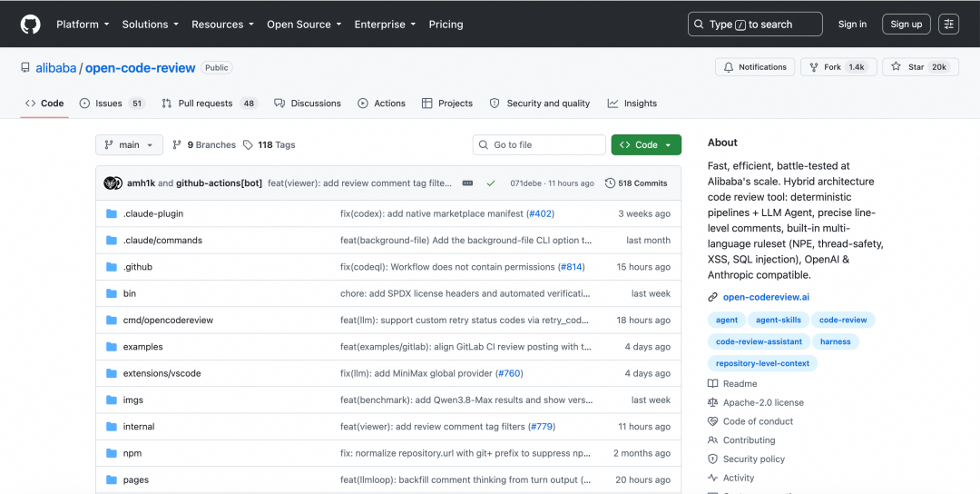
Task: Click the green check status icon on latest commit
Action: pyautogui.click(x=491, y=183)
